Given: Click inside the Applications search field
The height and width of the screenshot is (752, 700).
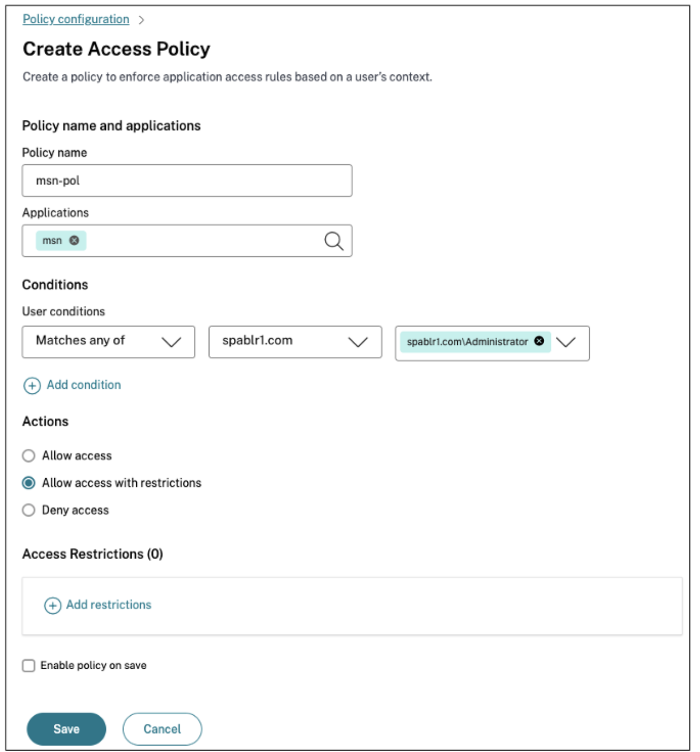Looking at the screenshot, I should pos(200,241).
